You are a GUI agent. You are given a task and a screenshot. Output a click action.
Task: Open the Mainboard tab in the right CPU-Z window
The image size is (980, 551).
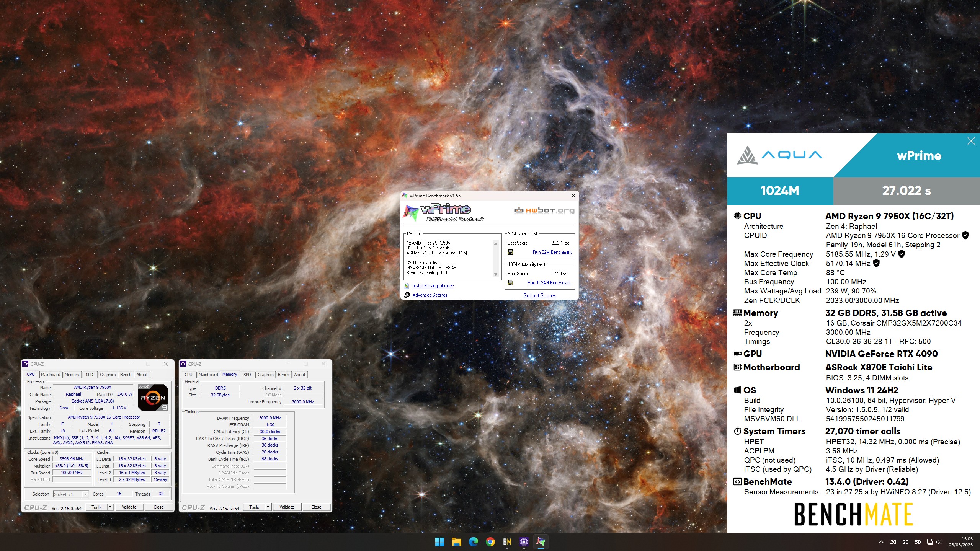(x=208, y=375)
